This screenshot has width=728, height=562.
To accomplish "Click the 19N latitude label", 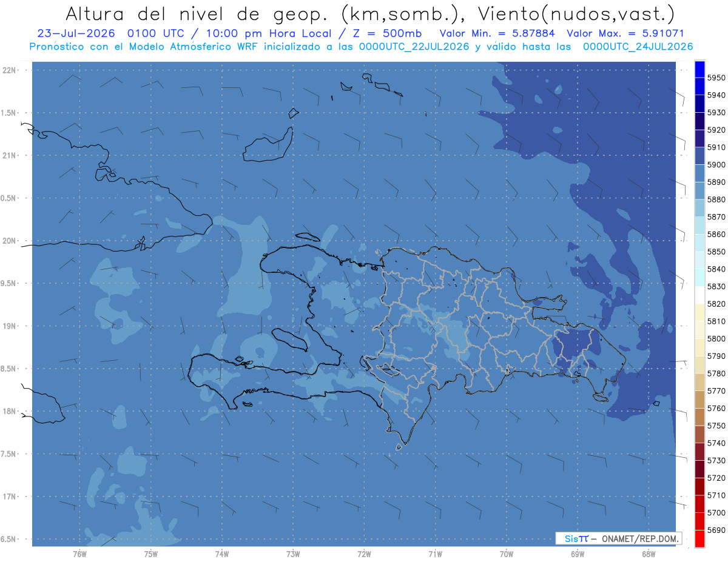I will pos(8,326).
